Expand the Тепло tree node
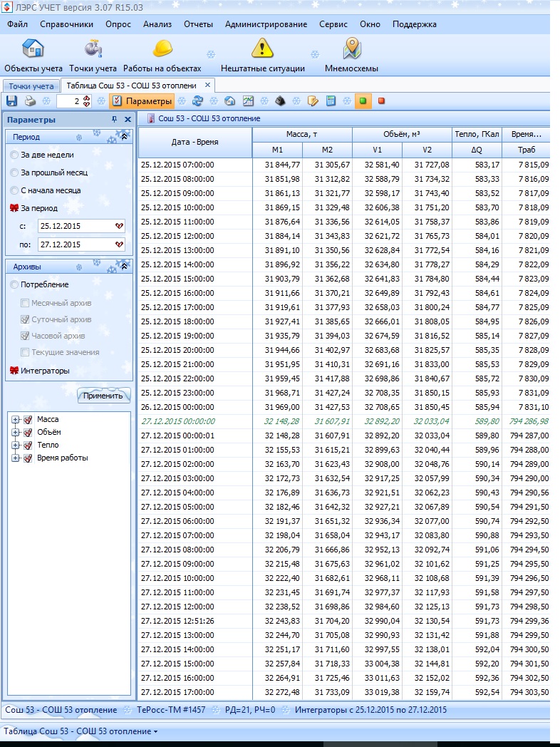Viewport: 560px width, 747px height. (x=15, y=445)
